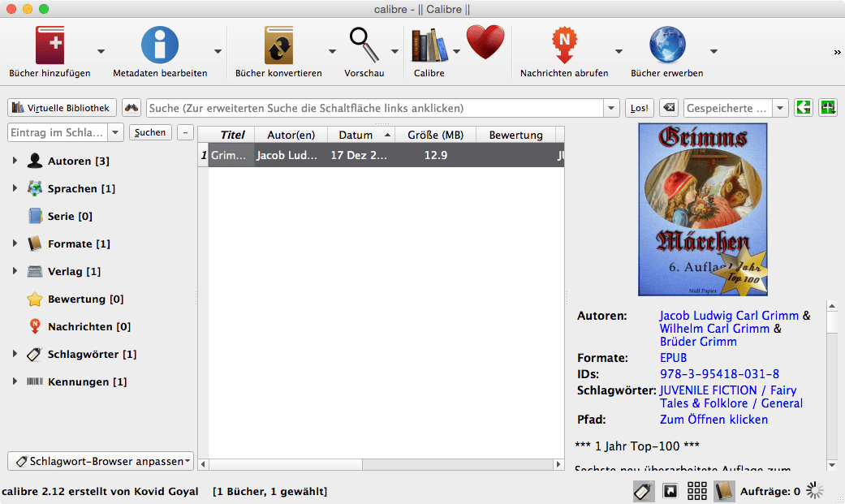The image size is (845, 504).
Task: Click the binoculars advanced search icon
Action: (131, 108)
